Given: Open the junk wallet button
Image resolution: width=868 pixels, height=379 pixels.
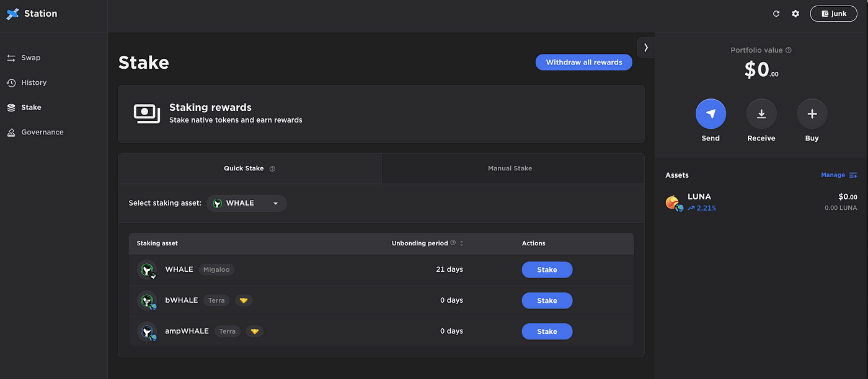Looking at the screenshot, I should [834, 14].
